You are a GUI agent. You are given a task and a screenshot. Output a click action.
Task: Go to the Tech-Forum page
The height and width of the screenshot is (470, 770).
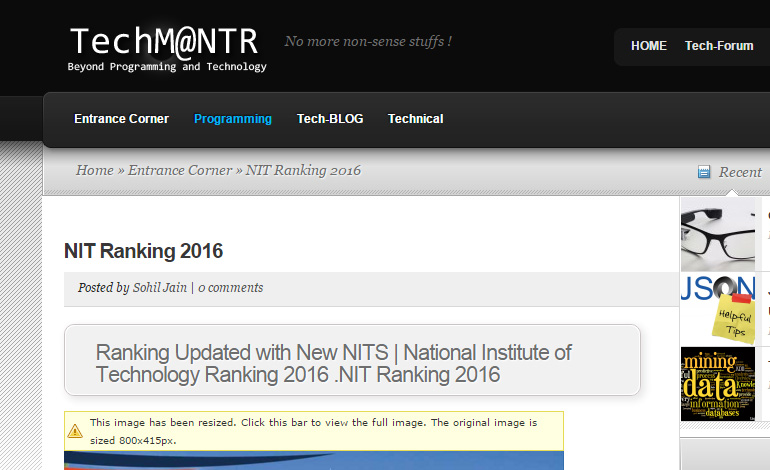point(719,46)
